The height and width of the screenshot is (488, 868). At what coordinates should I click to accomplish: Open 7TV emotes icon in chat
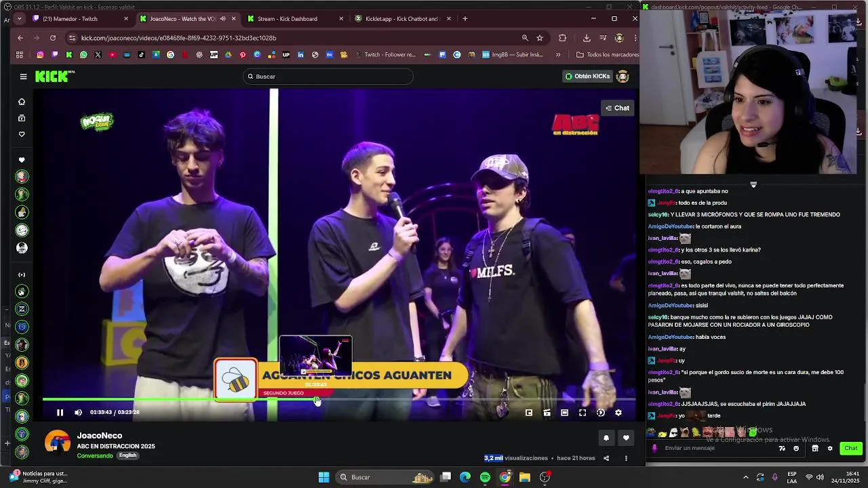782,448
